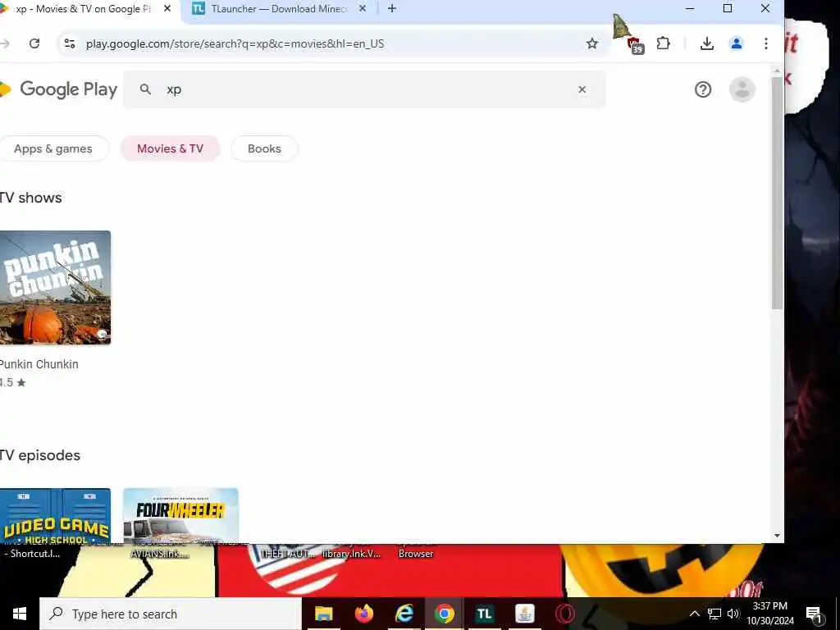
Task: Clear the Google Play search with X
Action: pos(582,89)
